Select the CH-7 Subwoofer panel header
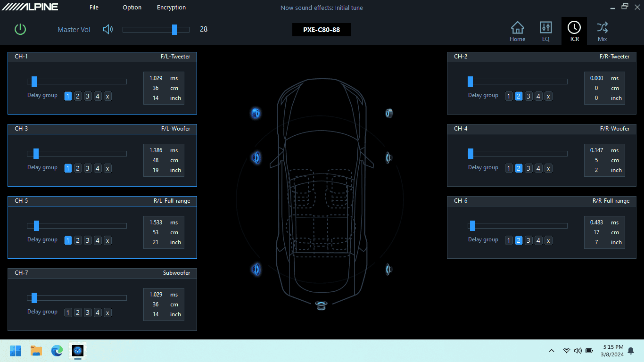The width and height of the screenshot is (644, 362). coord(102,273)
